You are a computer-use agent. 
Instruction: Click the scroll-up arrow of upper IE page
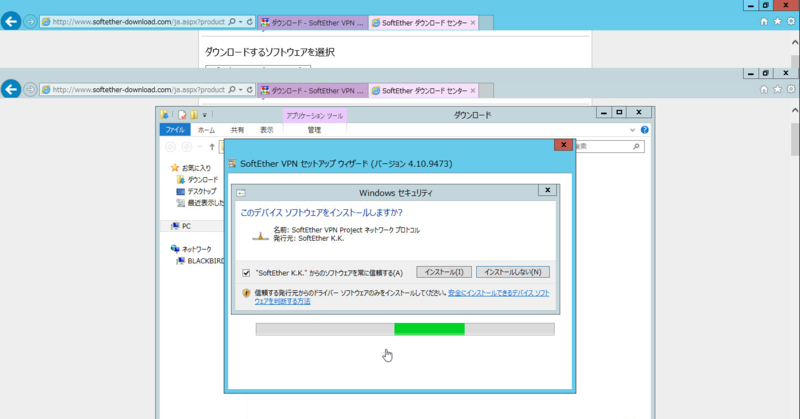[x=795, y=43]
